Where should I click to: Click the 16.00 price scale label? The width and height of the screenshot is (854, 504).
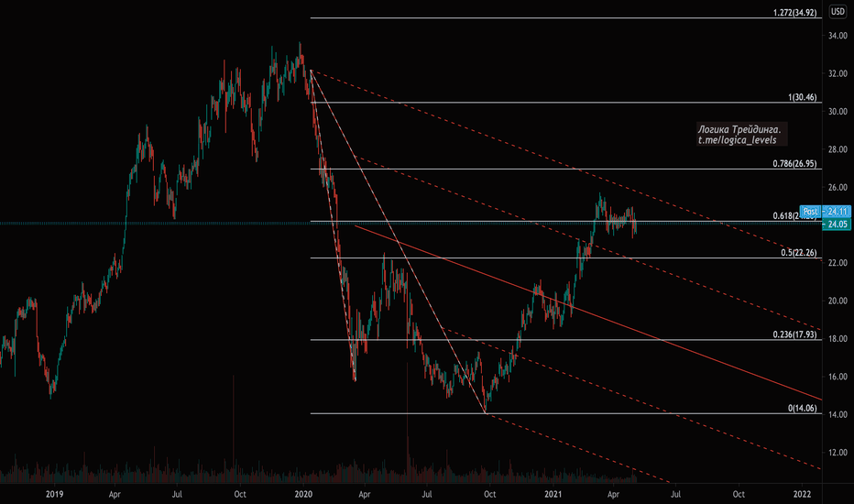tap(838, 377)
